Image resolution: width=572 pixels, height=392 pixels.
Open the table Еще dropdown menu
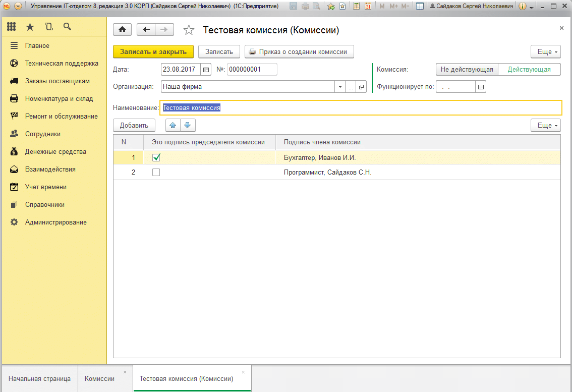546,125
